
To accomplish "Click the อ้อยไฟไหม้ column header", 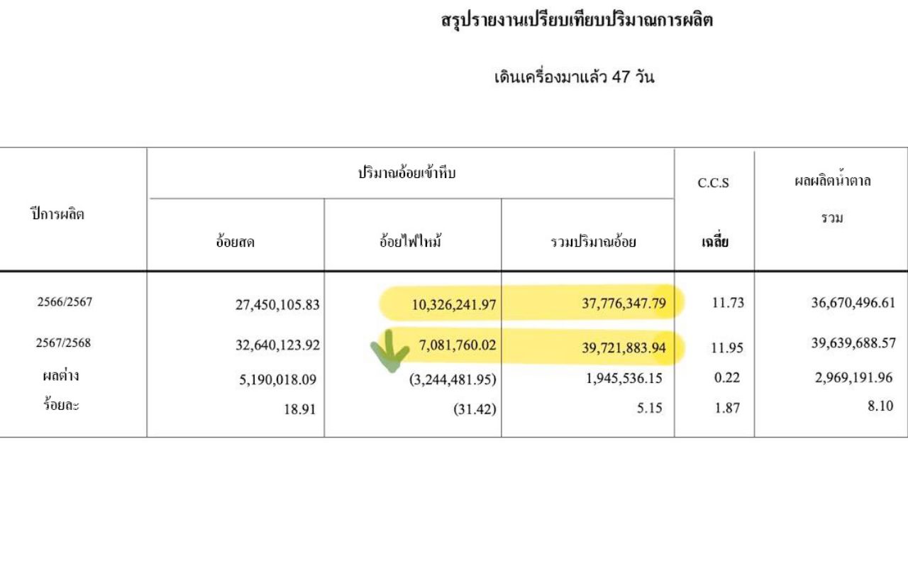I will pyautogui.click(x=411, y=242).
